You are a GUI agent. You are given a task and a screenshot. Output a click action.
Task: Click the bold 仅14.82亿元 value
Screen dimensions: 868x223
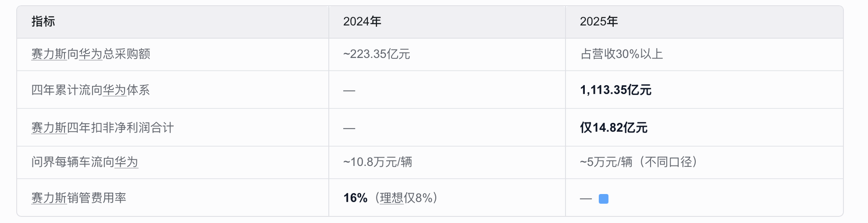point(614,128)
